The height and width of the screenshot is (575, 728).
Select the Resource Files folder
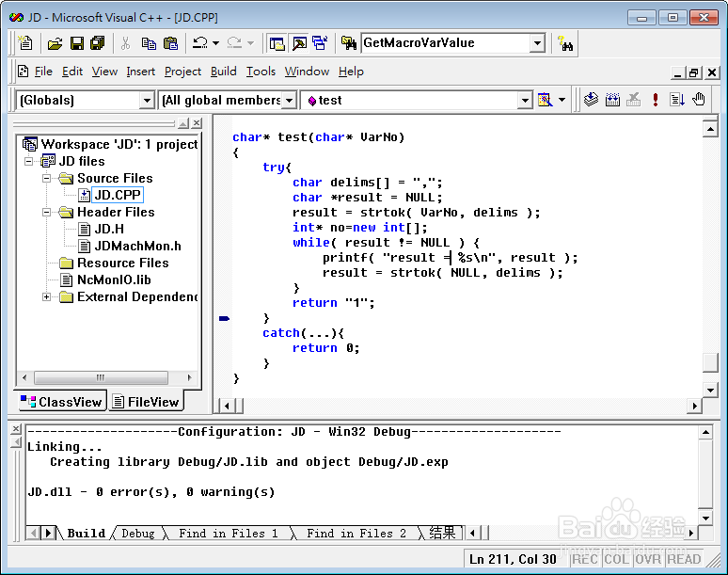point(122,263)
